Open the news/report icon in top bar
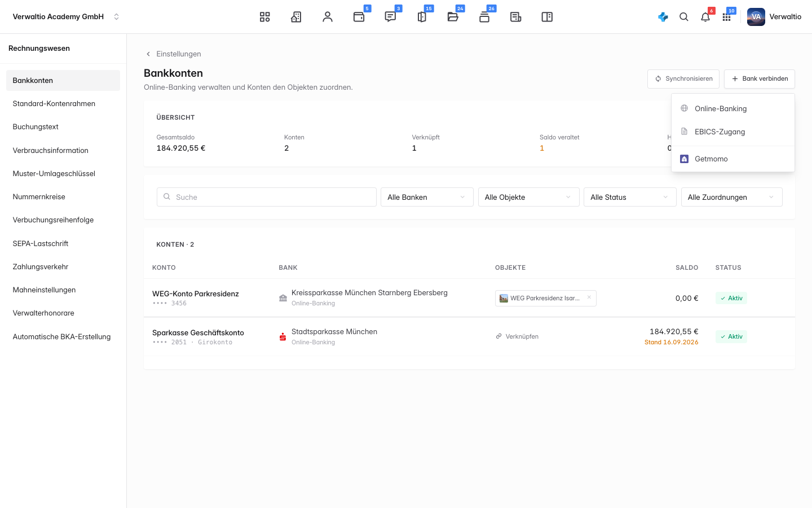This screenshot has width=812, height=508. [x=515, y=17]
